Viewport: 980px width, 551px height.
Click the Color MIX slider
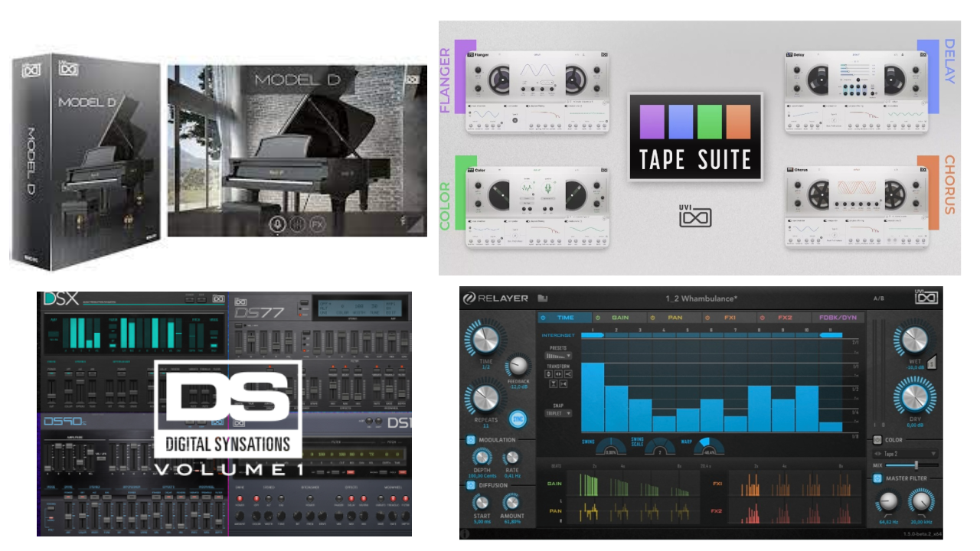tap(912, 465)
